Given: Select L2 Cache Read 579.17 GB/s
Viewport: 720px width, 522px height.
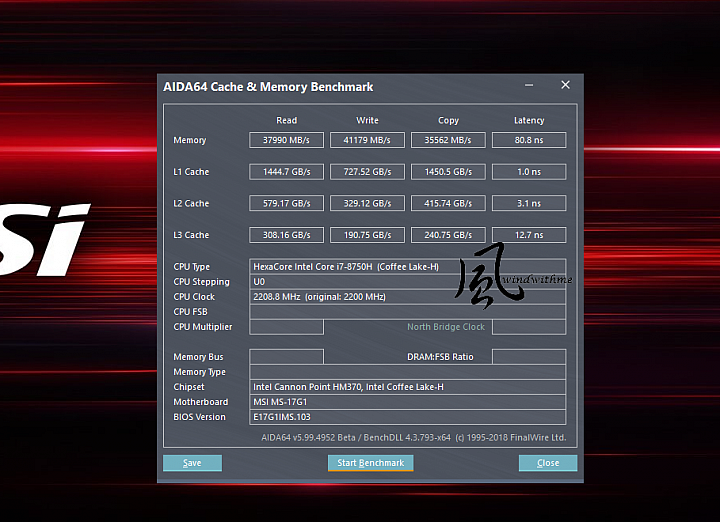Looking at the screenshot, I should point(287,203).
